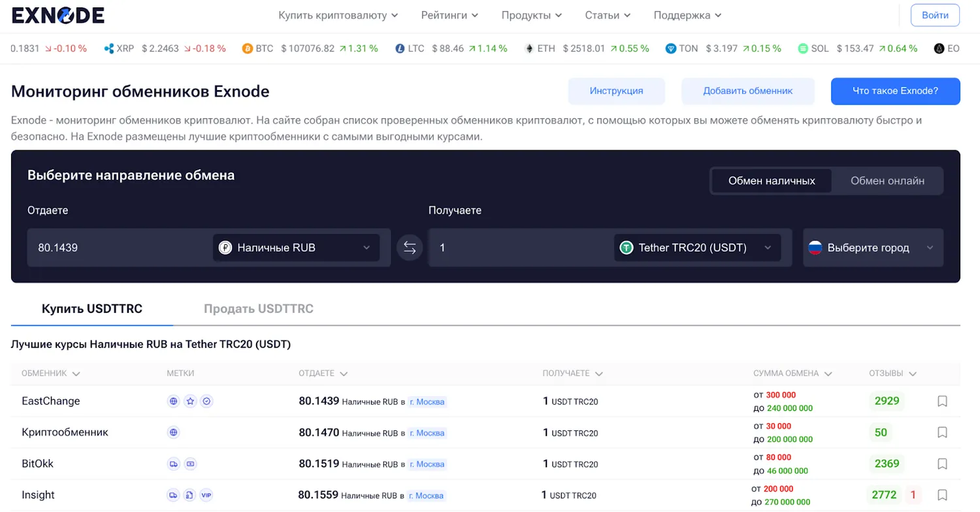Image resolution: width=980 pixels, height=512 pixels.
Task: Click the LTC coin icon in ticker
Action: (400, 48)
